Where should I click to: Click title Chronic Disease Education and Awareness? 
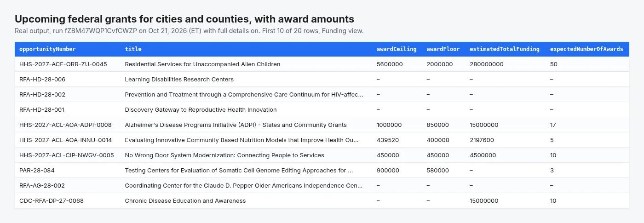pyautogui.click(x=185, y=201)
